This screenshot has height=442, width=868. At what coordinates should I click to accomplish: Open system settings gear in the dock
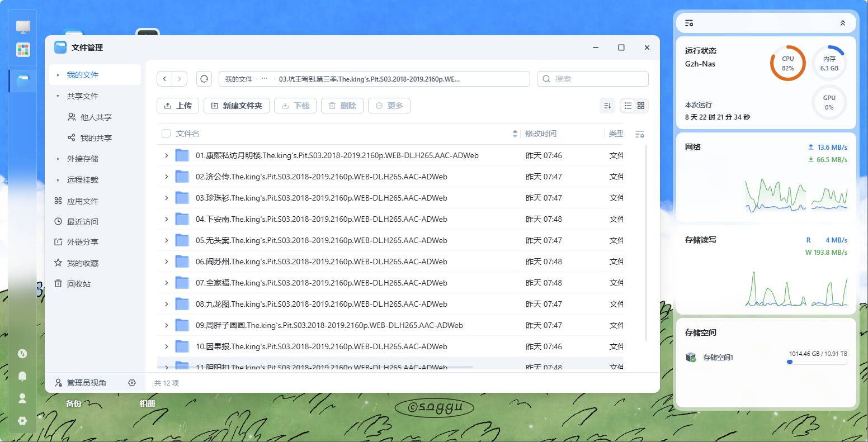pyautogui.click(x=22, y=421)
